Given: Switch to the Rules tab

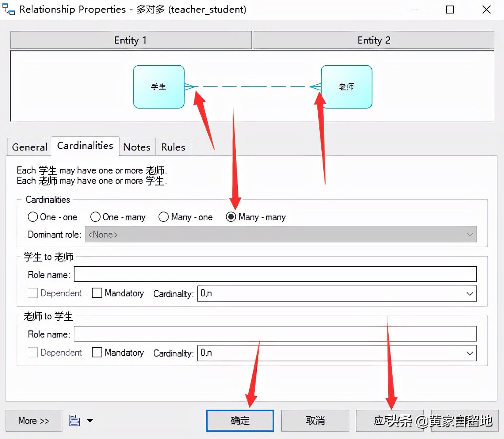Looking at the screenshot, I should (173, 147).
